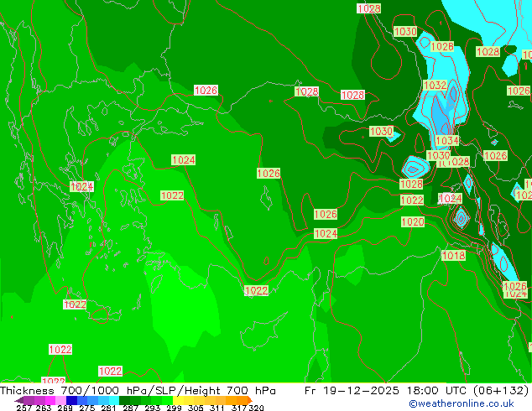Image resolution: width=532 pixels, height=411 pixels.
Task: Click the legend value 287
Action: (130, 408)
